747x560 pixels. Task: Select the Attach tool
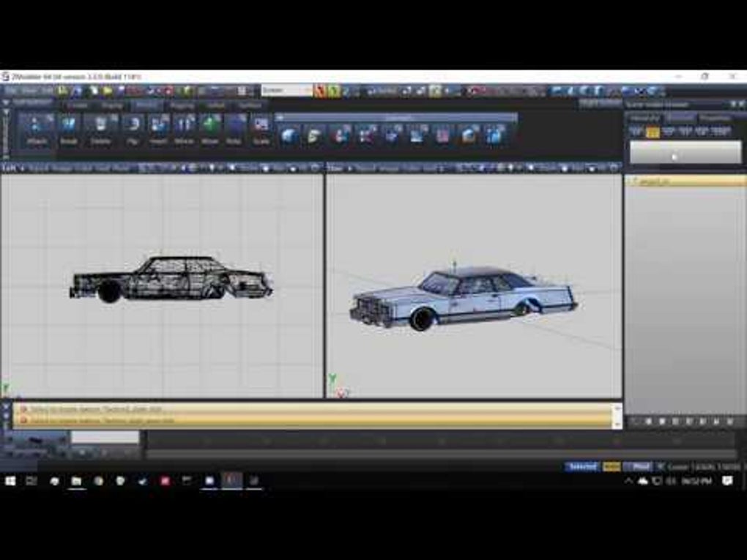pyautogui.click(x=37, y=130)
